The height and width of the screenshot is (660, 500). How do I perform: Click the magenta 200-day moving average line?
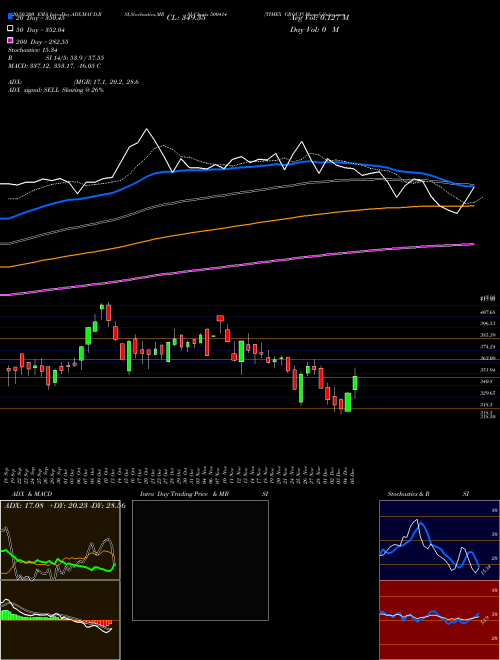point(237,266)
